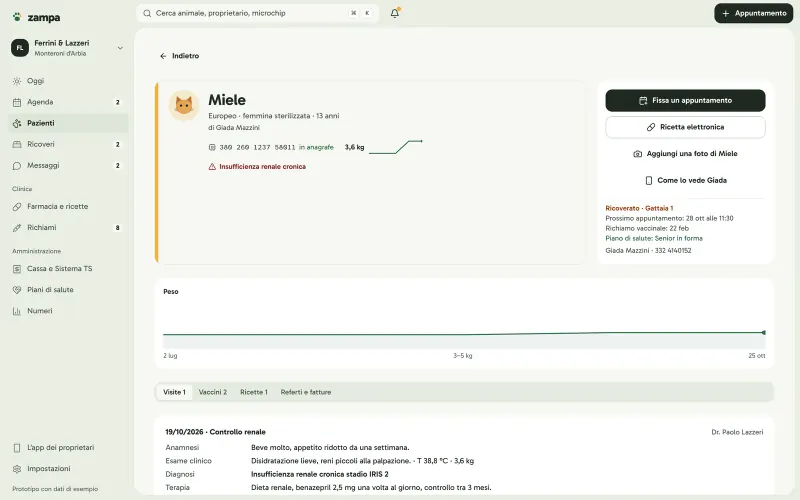Click the search field for animals
Screen dimensions: 800x500
point(257,13)
